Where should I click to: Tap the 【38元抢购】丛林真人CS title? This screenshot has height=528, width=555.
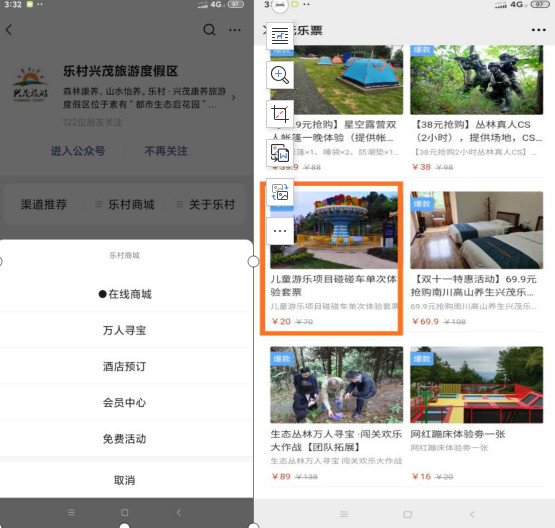coord(476,131)
